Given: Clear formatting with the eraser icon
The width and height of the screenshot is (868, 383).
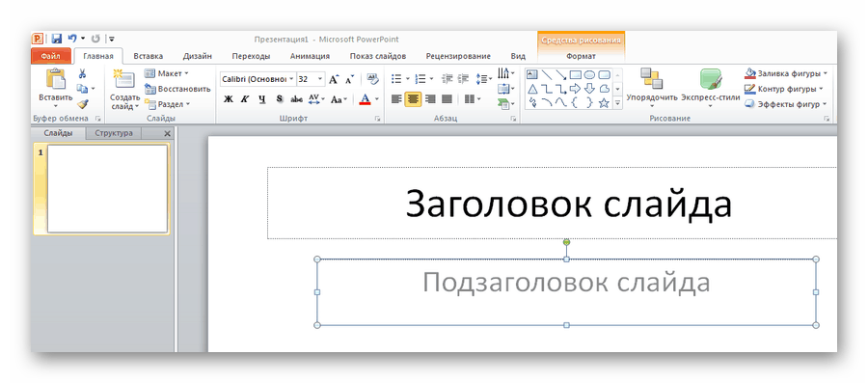Looking at the screenshot, I should click(x=372, y=79).
